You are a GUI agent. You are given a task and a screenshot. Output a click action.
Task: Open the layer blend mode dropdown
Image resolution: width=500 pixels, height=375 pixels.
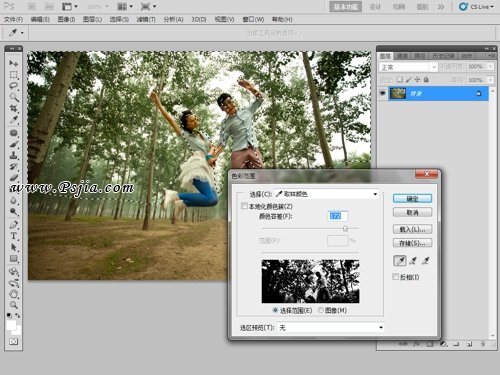coord(408,67)
